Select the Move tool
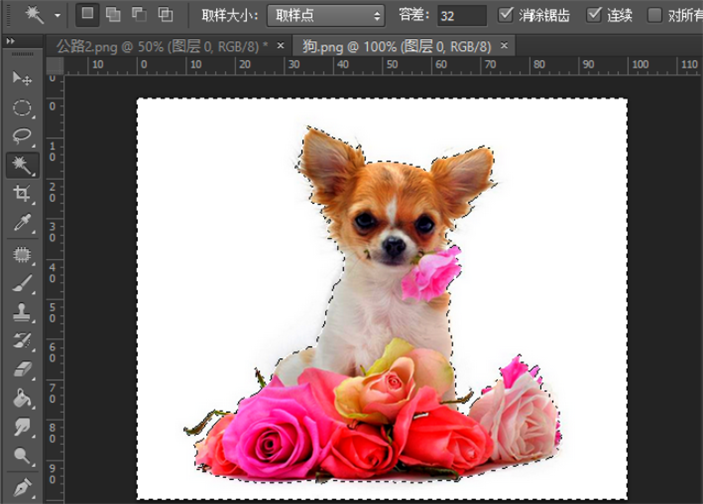The height and width of the screenshot is (504, 703). (x=22, y=78)
